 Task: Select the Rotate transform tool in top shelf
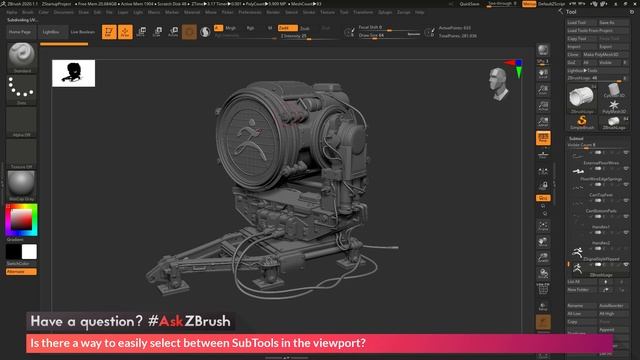click(x=173, y=32)
